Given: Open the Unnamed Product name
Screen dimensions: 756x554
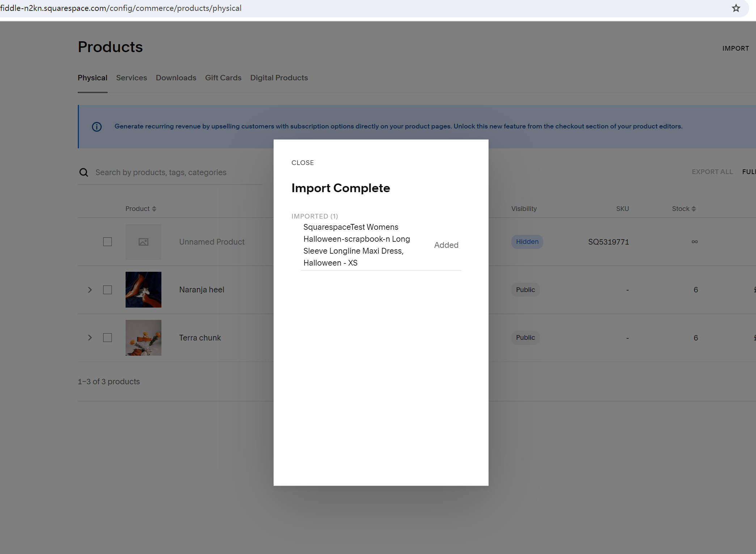Looking at the screenshot, I should coord(212,242).
